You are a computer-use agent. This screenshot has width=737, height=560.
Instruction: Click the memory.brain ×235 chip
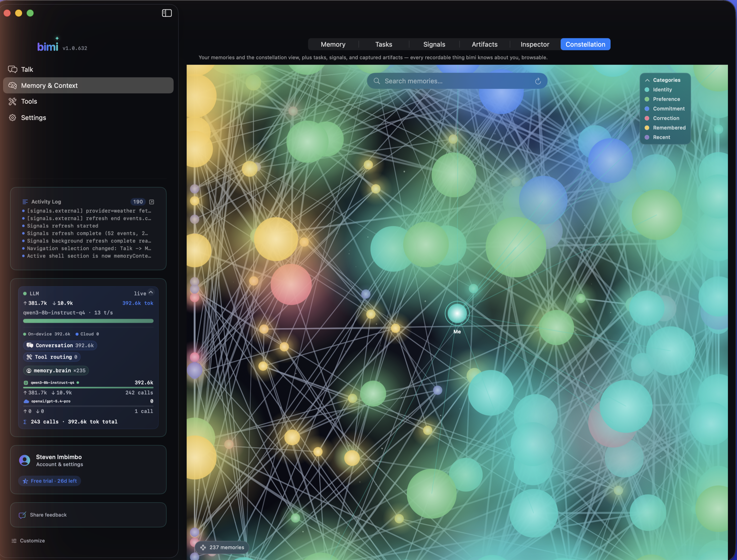point(56,371)
